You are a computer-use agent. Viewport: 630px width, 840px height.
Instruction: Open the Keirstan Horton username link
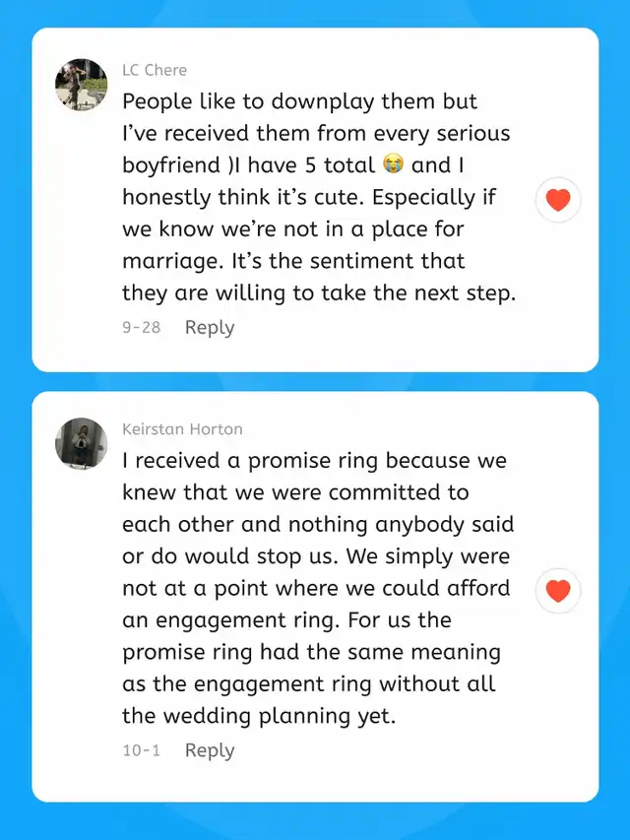tap(182, 429)
